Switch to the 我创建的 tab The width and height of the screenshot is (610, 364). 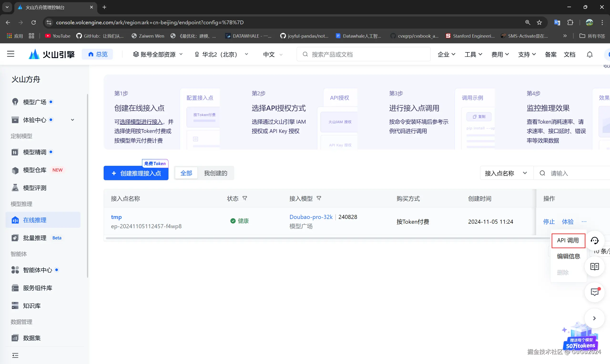(215, 173)
